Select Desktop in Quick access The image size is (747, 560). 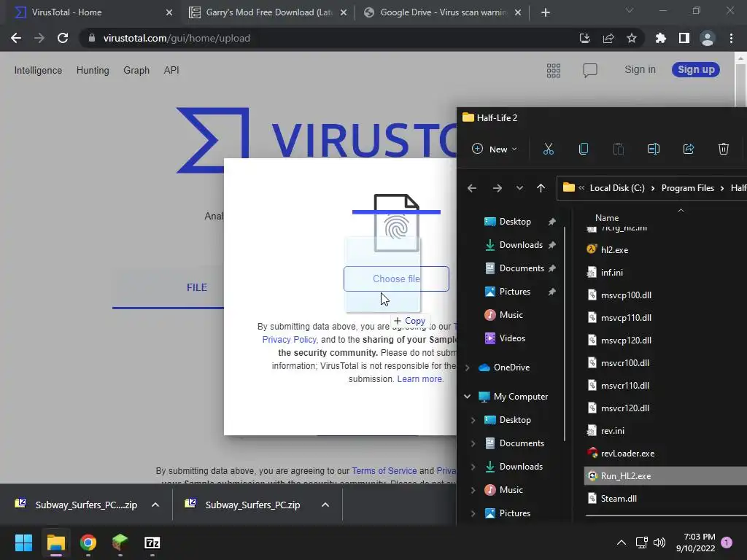click(515, 222)
